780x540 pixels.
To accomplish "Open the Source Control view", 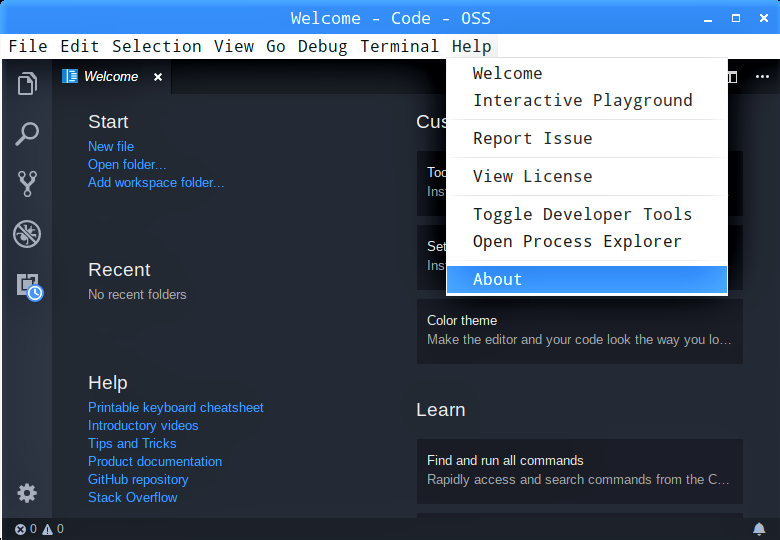I will (x=27, y=184).
